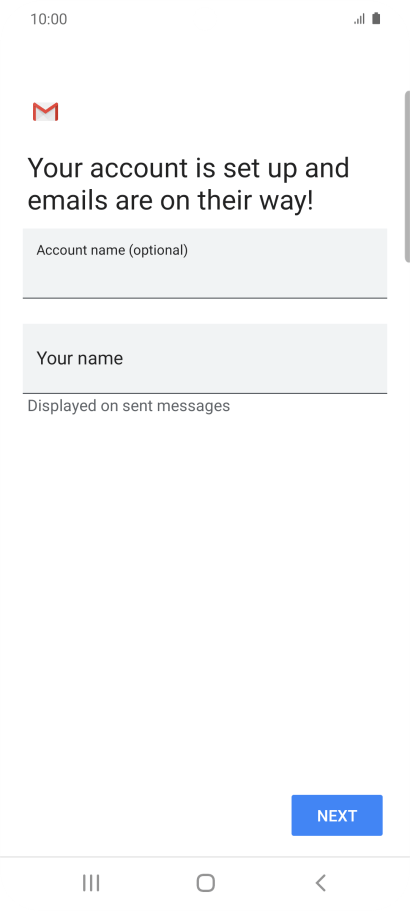Screen dimensions: 410x911
Task: Open recent apps with the three-line icon
Action: pos(91,883)
